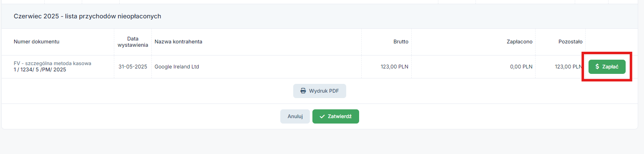
Task: Select the issue date 31-05-2025 cell
Action: [x=133, y=67]
